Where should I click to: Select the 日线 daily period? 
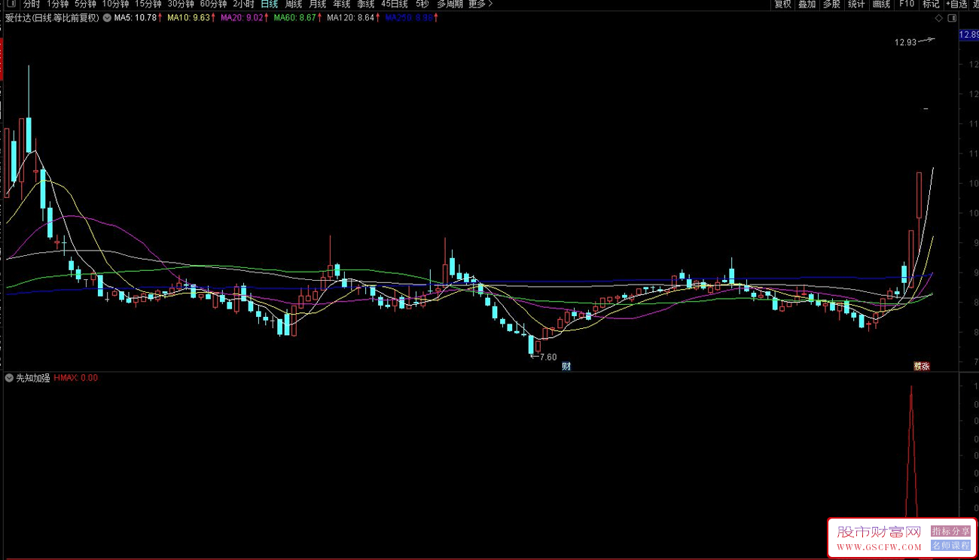point(269,5)
